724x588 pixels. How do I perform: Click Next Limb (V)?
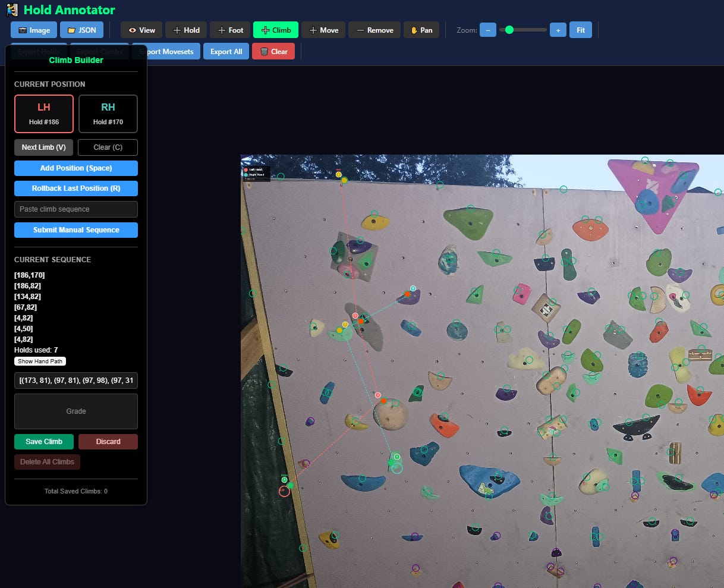(44, 147)
